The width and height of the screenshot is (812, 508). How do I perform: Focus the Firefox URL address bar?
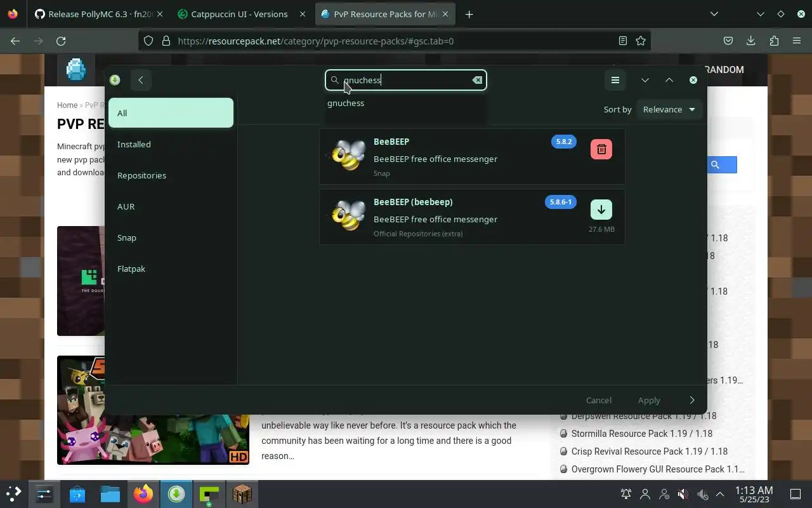(393, 41)
